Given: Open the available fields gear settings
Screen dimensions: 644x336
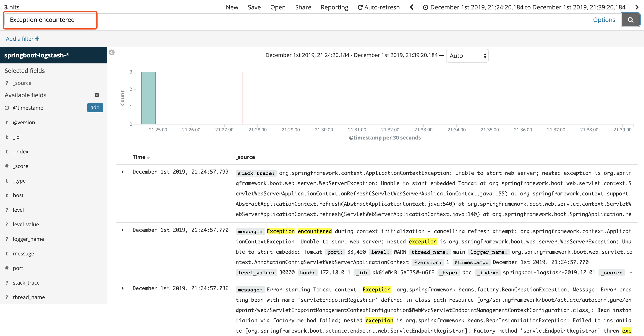Looking at the screenshot, I should 97,95.
